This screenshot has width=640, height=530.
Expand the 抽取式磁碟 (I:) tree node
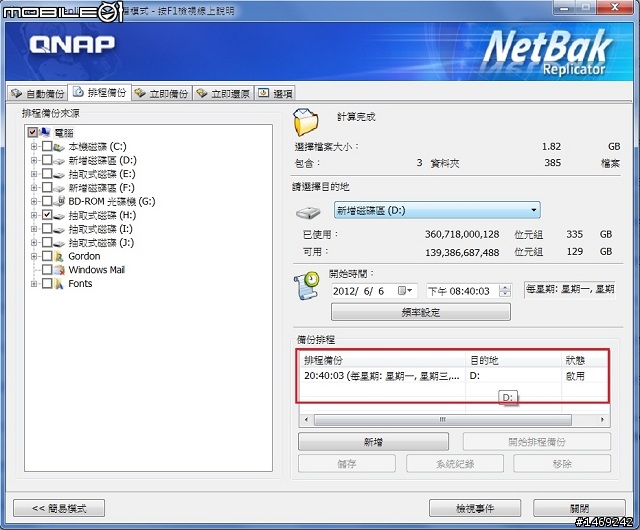[34, 229]
